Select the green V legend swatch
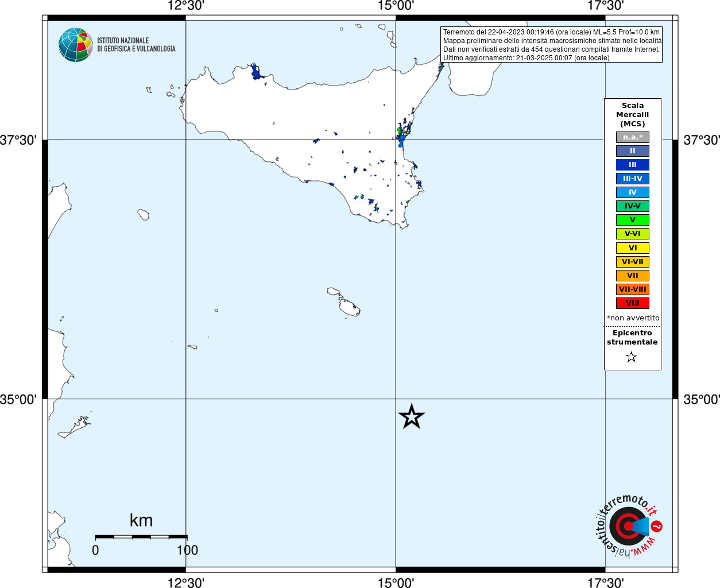 coord(632,220)
